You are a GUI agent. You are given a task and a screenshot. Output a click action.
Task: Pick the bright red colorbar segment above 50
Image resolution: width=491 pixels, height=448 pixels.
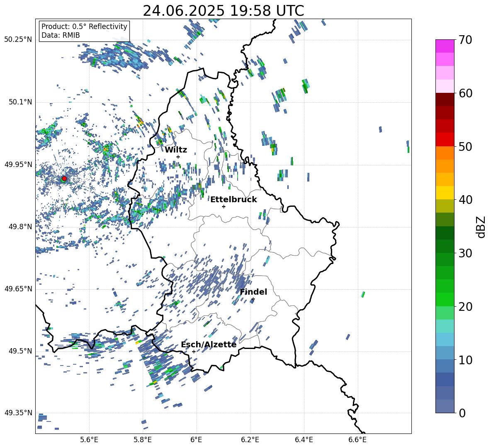[445, 140]
